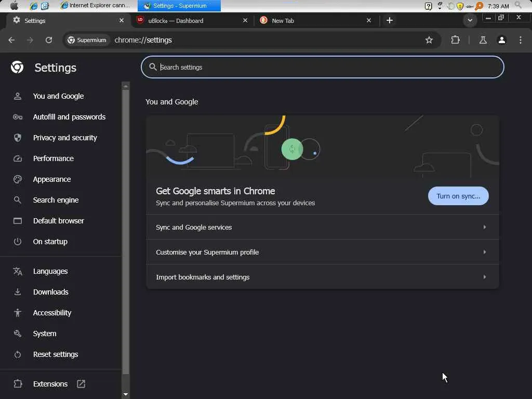Switch to Internet Explorer taskbar window
Screen dimensions: 532x399
coord(96,5)
